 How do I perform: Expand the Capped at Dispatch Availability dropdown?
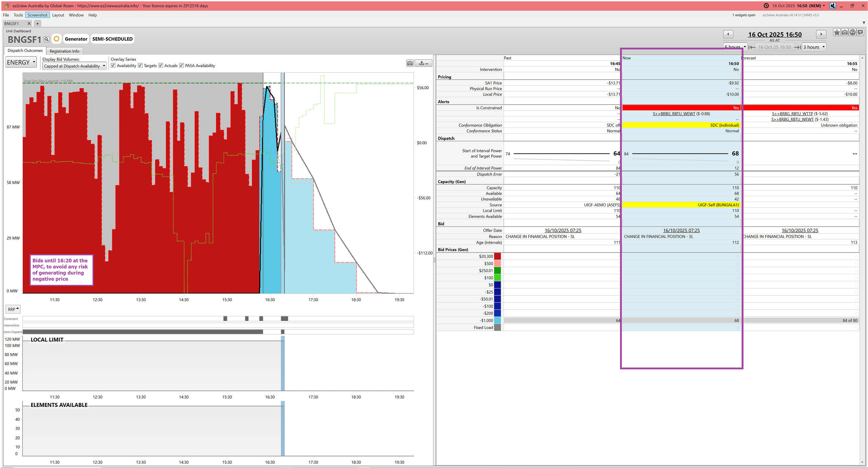[75, 66]
